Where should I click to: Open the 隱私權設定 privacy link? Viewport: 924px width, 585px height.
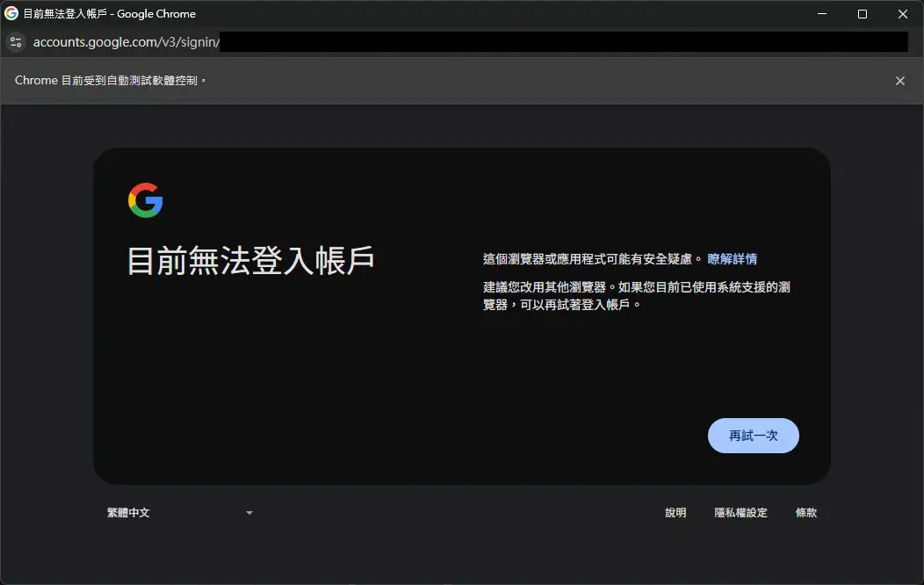[740, 513]
